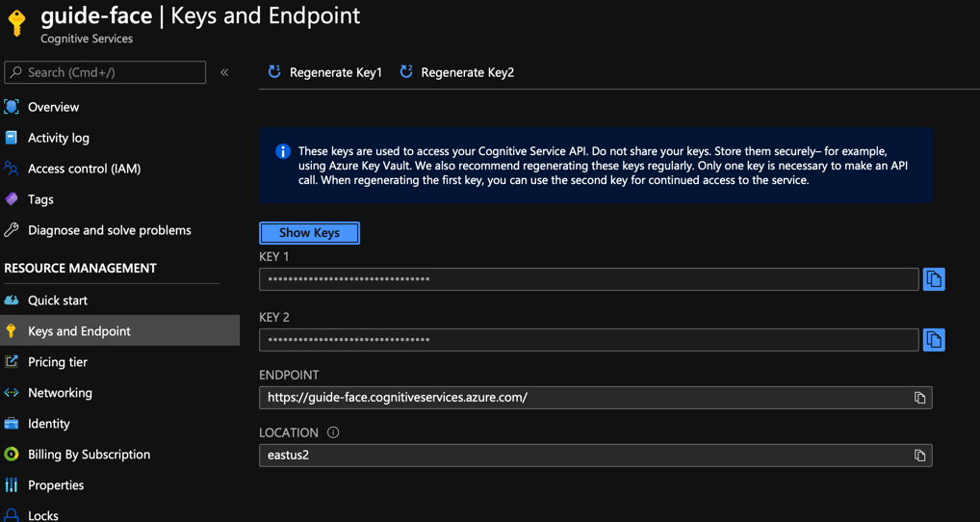The width and height of the screenshot is (980, 522).
Task: Click the yellow key icon beside guide-face title
Action: [16, 24]
